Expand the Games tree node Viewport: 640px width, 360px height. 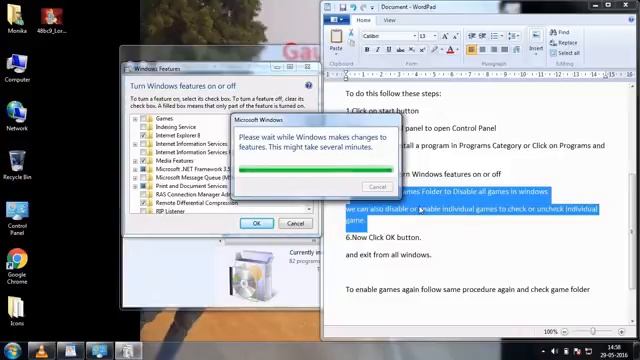(135, 119)
